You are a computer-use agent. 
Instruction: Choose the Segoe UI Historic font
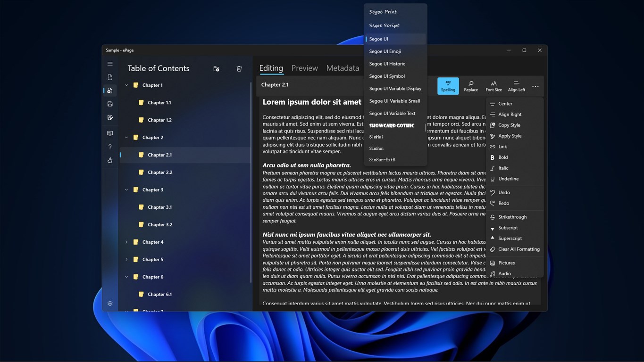(395, 64)
